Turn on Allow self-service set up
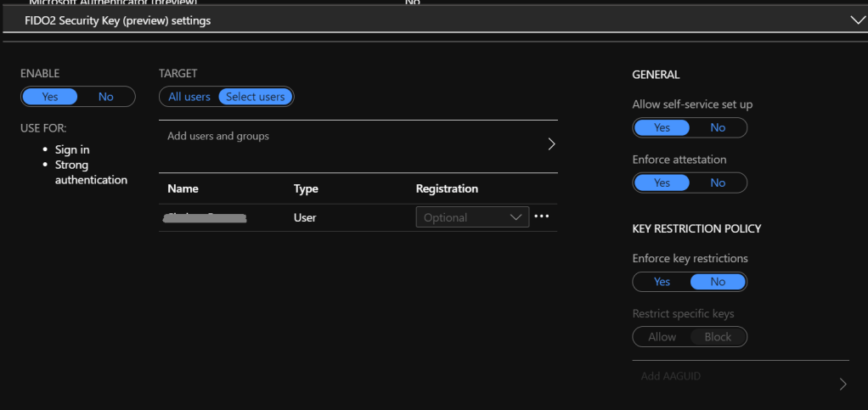Screen dimensions: 868x410 pos(662,127)
